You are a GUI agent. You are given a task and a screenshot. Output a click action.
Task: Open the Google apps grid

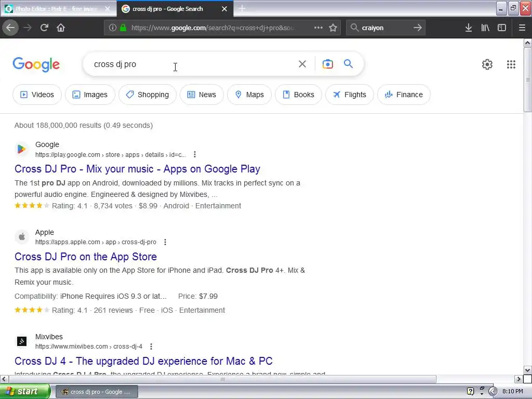coord(511,64)
